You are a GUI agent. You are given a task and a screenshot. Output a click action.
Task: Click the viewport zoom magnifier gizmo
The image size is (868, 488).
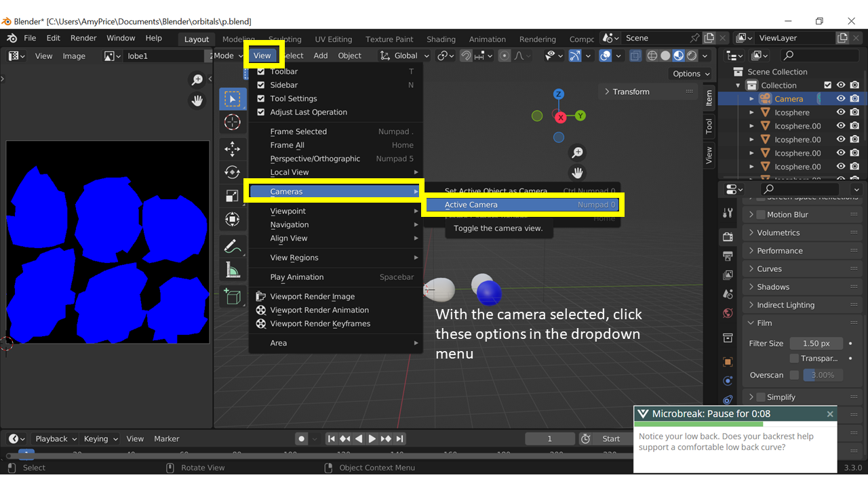click(577, 152)
